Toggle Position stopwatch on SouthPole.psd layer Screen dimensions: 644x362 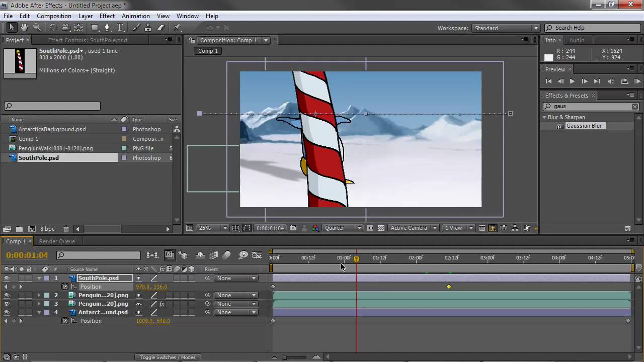[65, 287]
